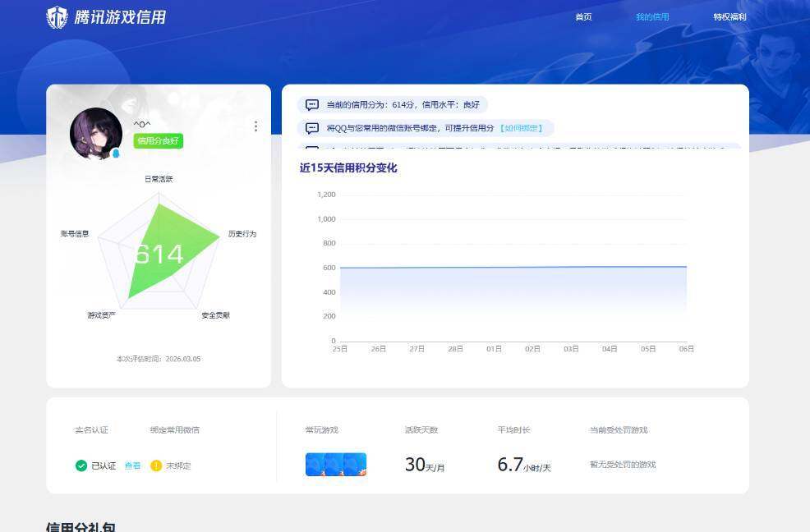This screenshot has height=532, width=810.
Task: Click the third frequently played game icon
Action: [357, 465]
